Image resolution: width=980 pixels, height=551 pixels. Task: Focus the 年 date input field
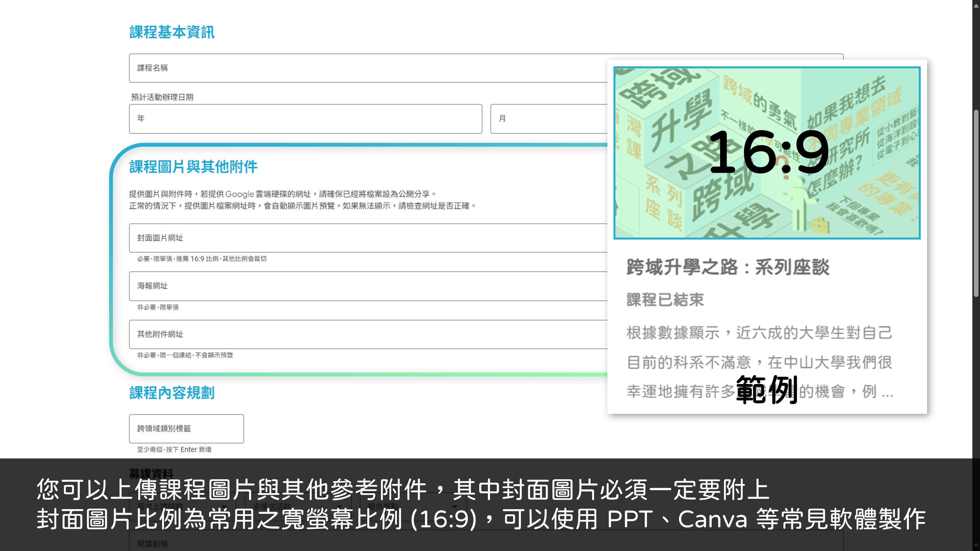pos(306,119)
